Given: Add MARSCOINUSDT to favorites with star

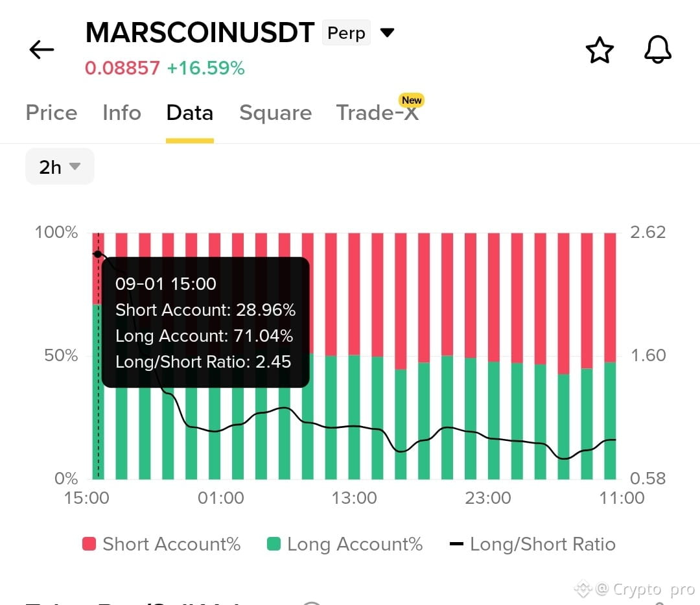Looking at the screenshot, I should 600,50.
